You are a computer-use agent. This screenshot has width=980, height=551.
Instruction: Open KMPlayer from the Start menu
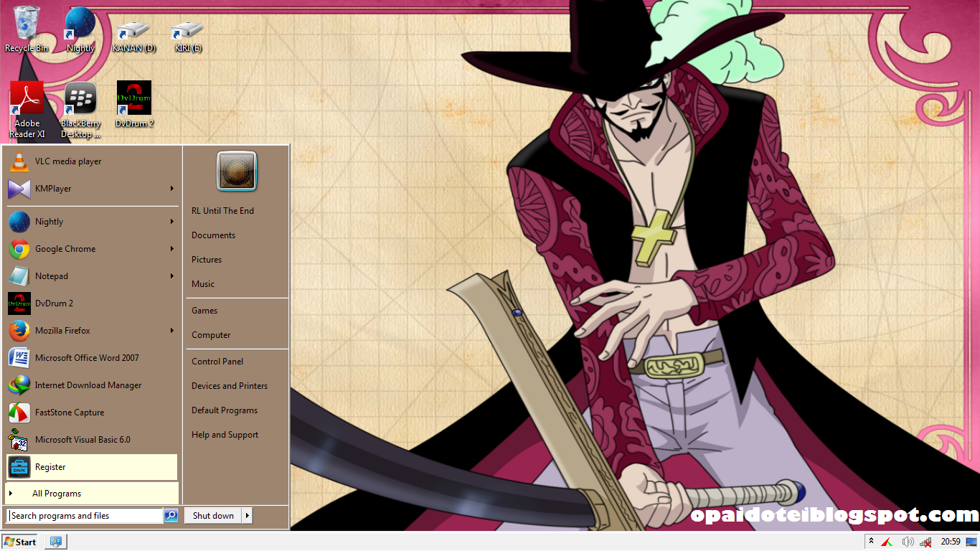point(92,189)
